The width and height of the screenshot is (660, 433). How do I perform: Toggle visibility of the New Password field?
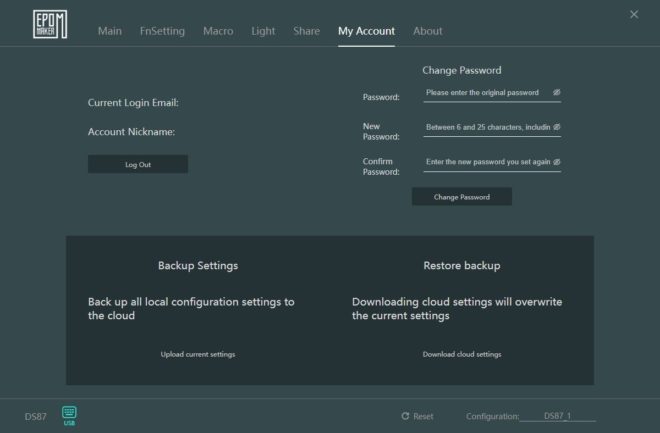pyautogui.click(x=556, y=127)
